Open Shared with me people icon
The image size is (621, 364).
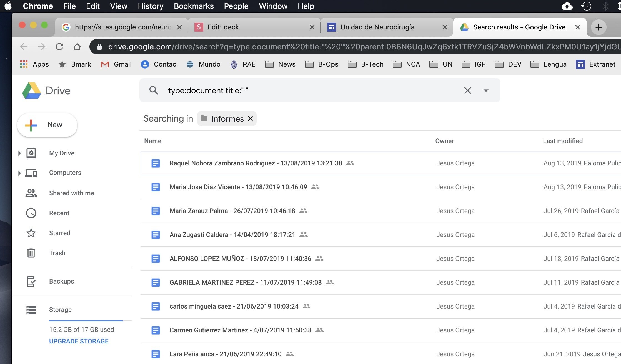coord(31,193)
